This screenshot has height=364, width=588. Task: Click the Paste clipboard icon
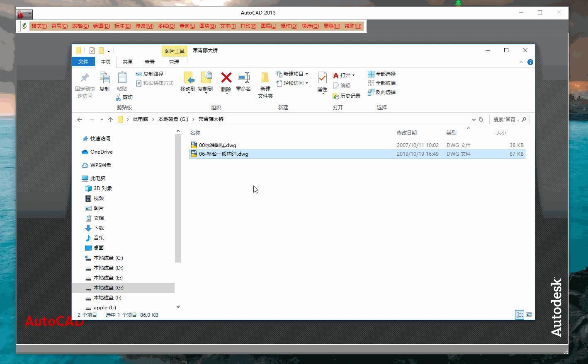click(x=122, y=78)
